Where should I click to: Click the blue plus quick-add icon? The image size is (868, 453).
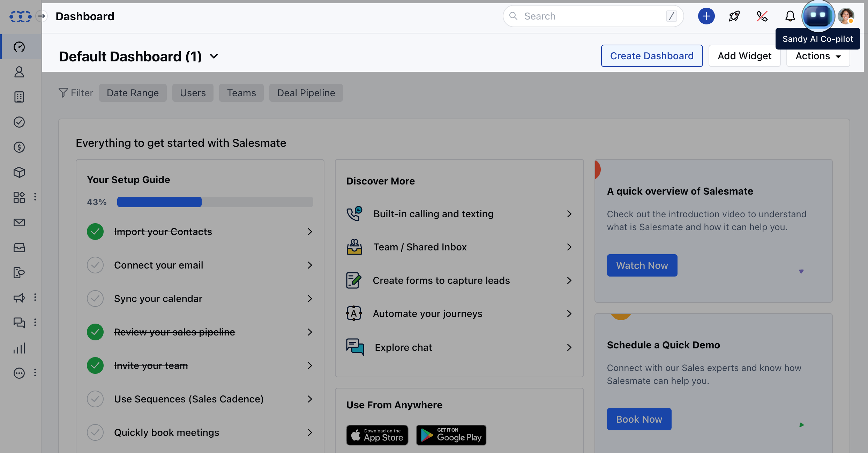point(706,16)
